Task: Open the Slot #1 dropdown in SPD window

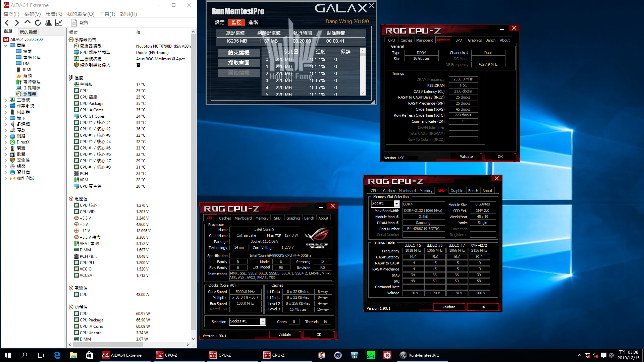Action: pos(396,203)
